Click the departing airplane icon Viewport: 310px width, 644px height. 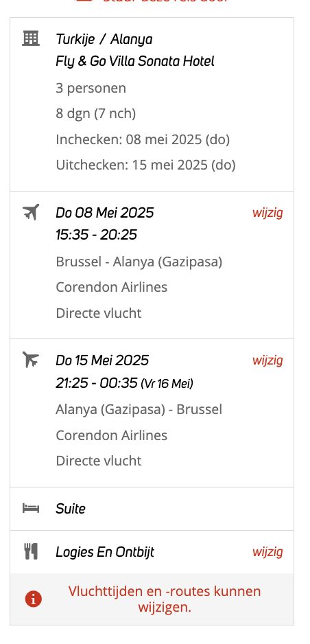click(31, 212)
